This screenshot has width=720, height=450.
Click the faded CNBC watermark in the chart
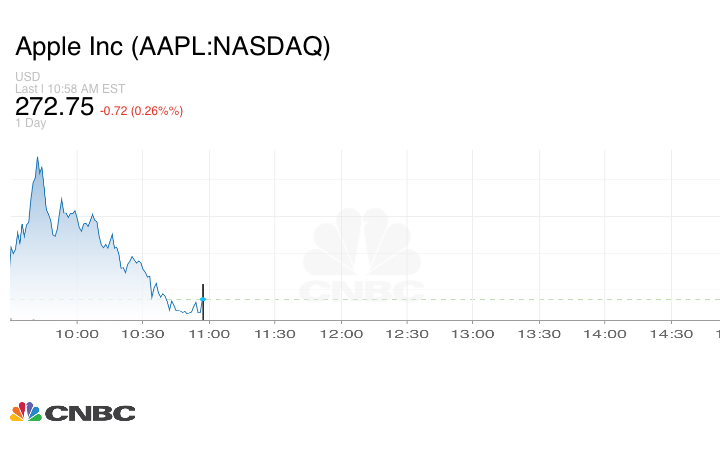(362, 257)
